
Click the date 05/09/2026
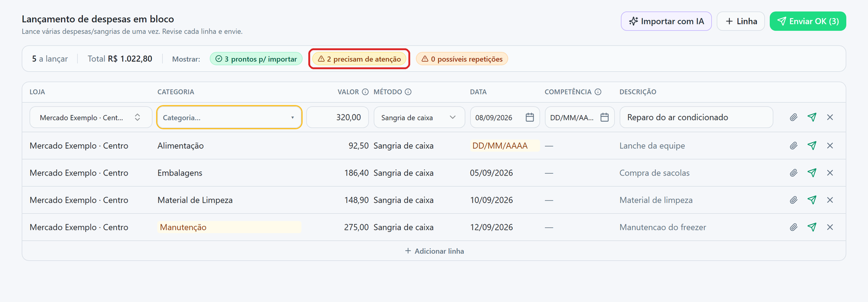click(492, 173)
